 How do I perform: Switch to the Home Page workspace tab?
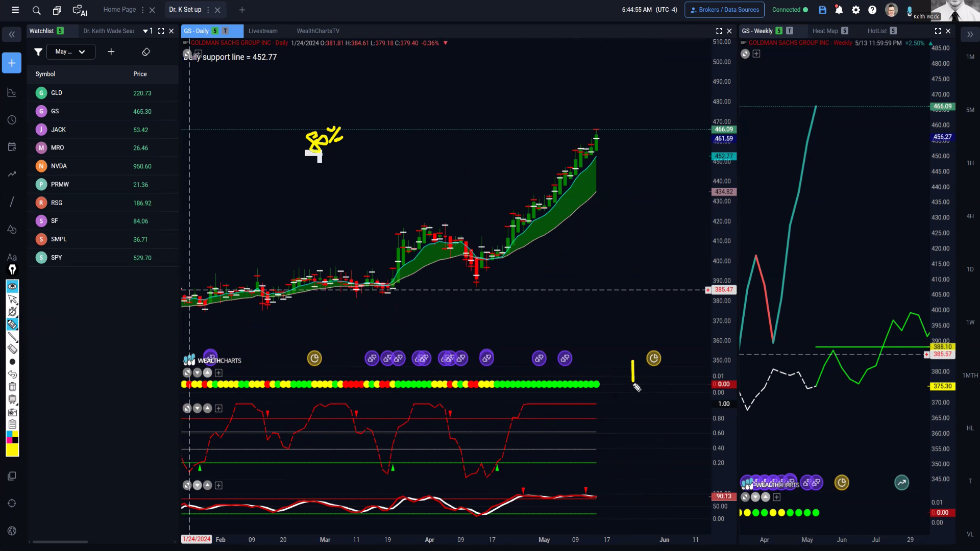click(119, 10)
